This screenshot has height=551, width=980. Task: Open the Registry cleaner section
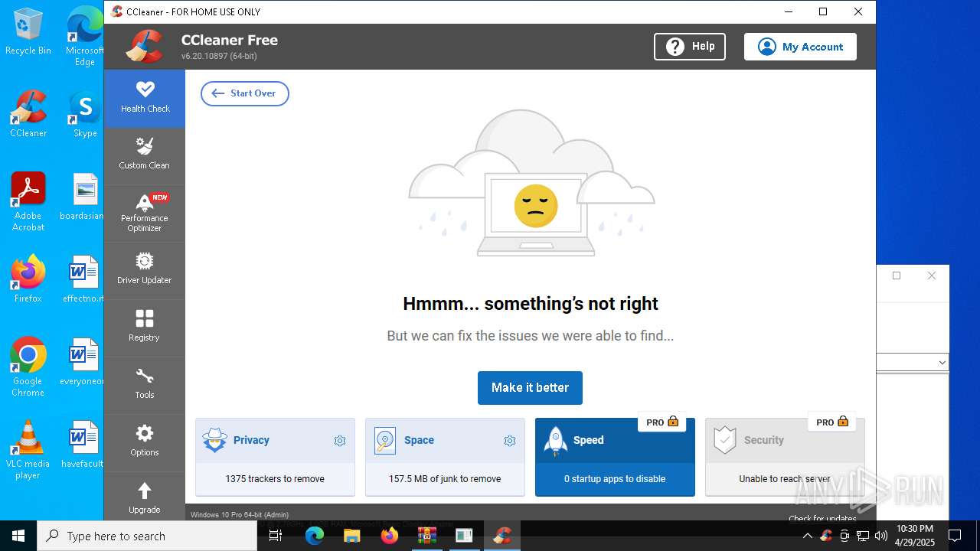(x=145, y=328)
